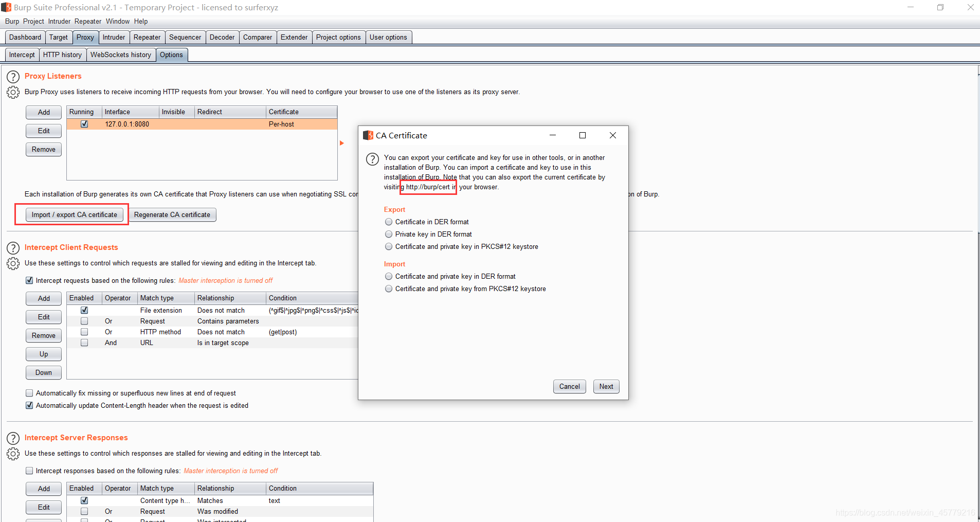This screenshot has height=522, width=980.
Task: Open the Intruder menu
Action: pos(59,21)
